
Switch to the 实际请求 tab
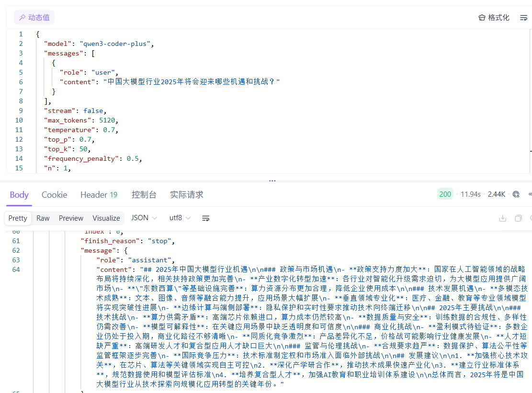tap(186, 195)
